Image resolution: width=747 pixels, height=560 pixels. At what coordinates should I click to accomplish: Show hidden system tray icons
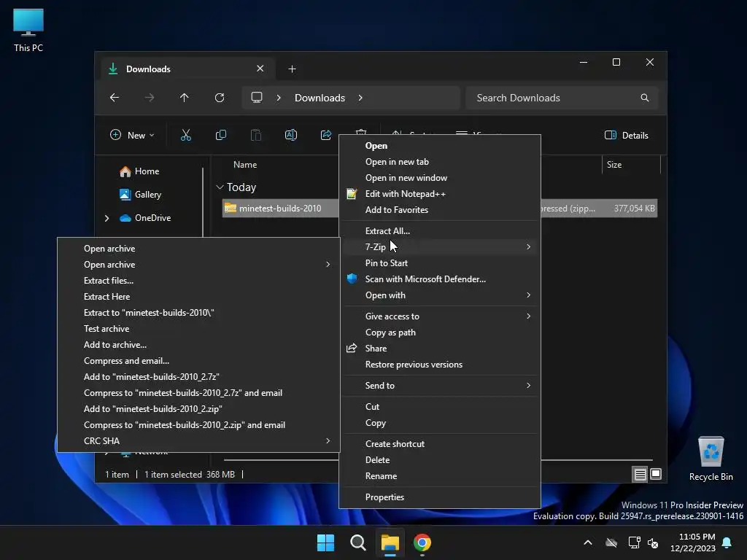pos(588,542)
